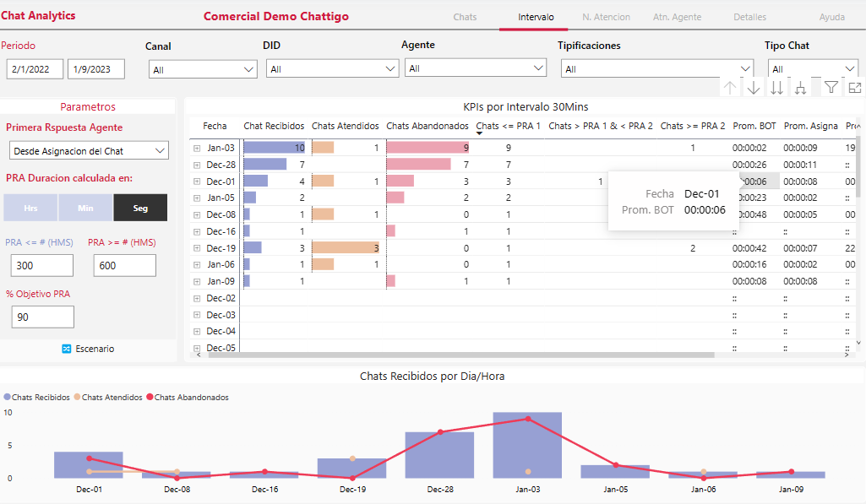Open the Canal dropdown

tap(203, 70)
